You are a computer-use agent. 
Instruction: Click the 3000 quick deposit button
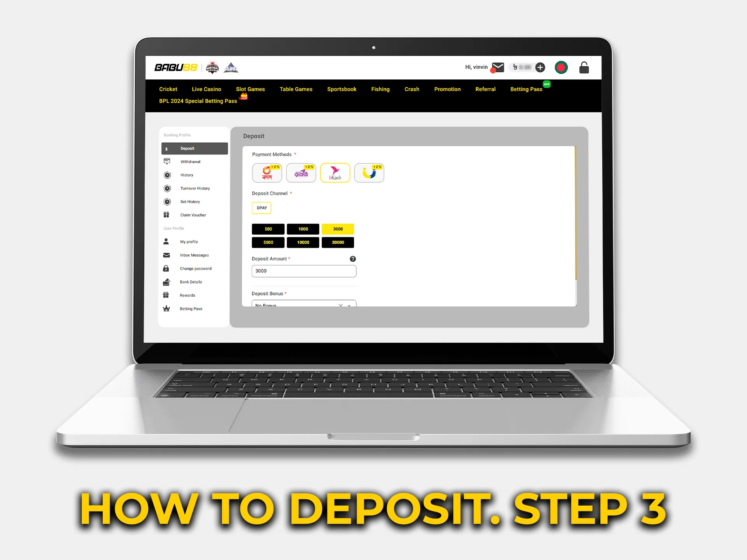pyautogui.click(x=337, y=229)
